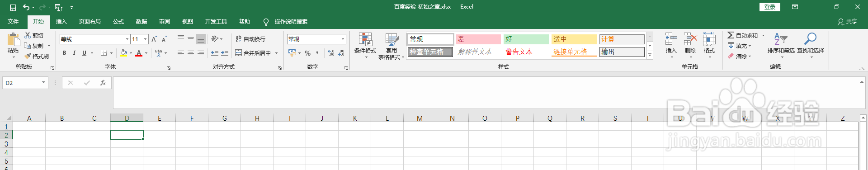The height and width of the screenshot is (170, 868).
Task: Toggle middle vertical alignment
Action: [x=191, y=39]
